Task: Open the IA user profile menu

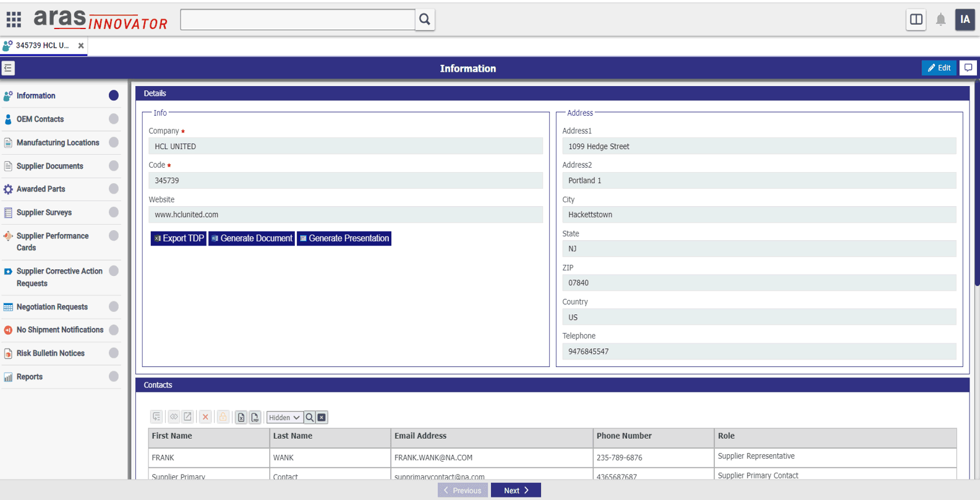Action: 965,19
